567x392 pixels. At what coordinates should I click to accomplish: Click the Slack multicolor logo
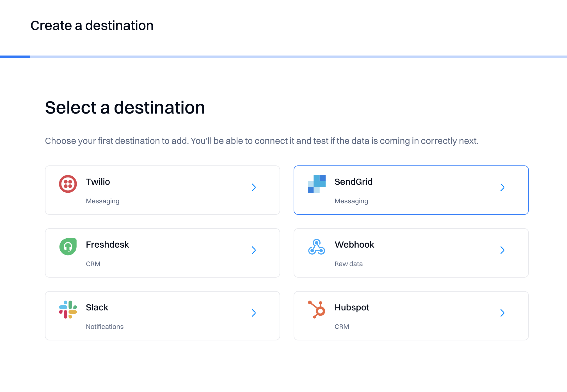(68, 310)
